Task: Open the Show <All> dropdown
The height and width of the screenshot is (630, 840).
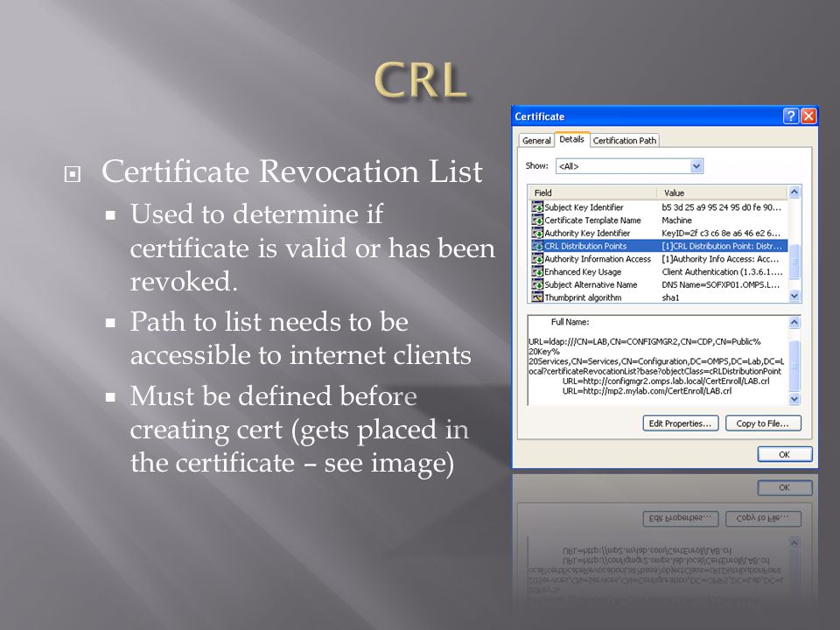Action: pos(696,166)
